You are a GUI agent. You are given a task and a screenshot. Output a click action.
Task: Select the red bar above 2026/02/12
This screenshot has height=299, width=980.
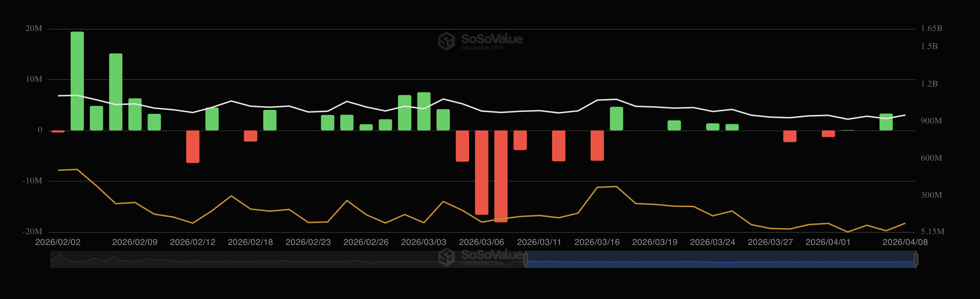pyautogui.click(x=193, y=147)
